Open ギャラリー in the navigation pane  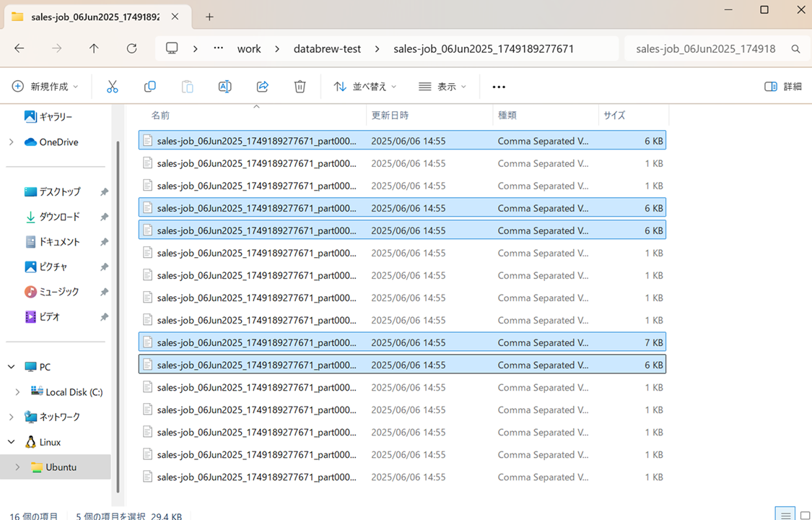click(56, 117)
